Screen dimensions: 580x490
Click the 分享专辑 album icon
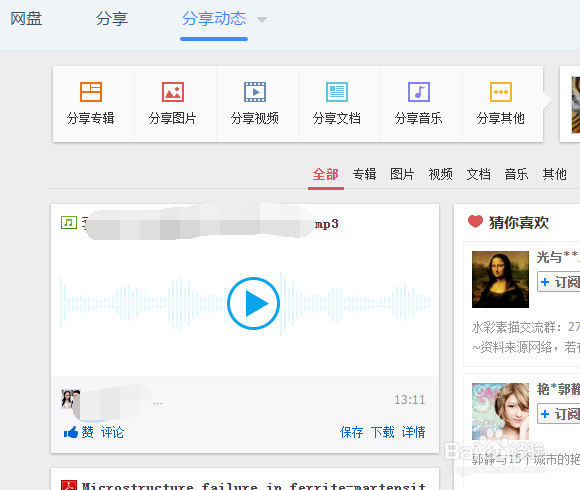pos(91,92)
